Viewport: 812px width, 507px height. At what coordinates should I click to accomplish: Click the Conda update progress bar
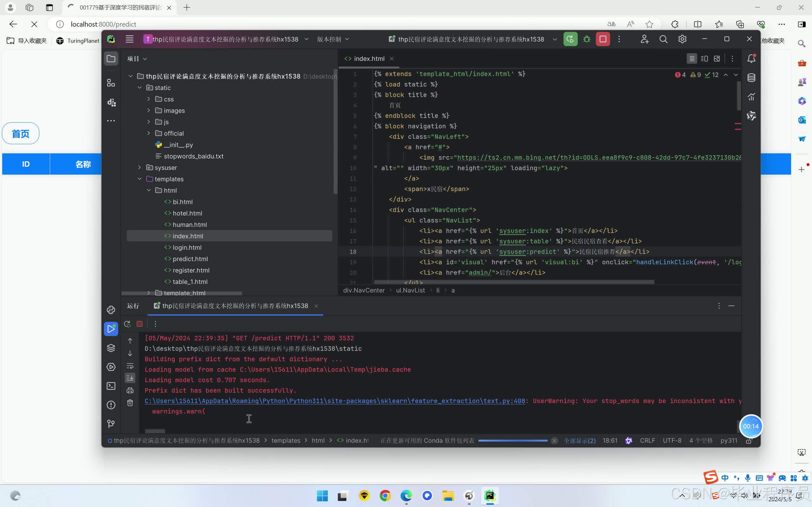(513, 440)
